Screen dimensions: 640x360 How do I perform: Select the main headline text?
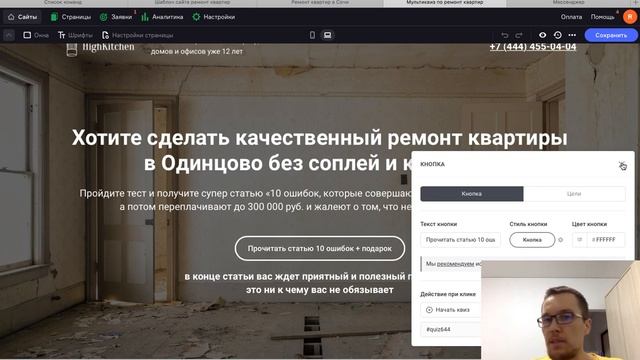pyautogui.click(x=319, y=150)
